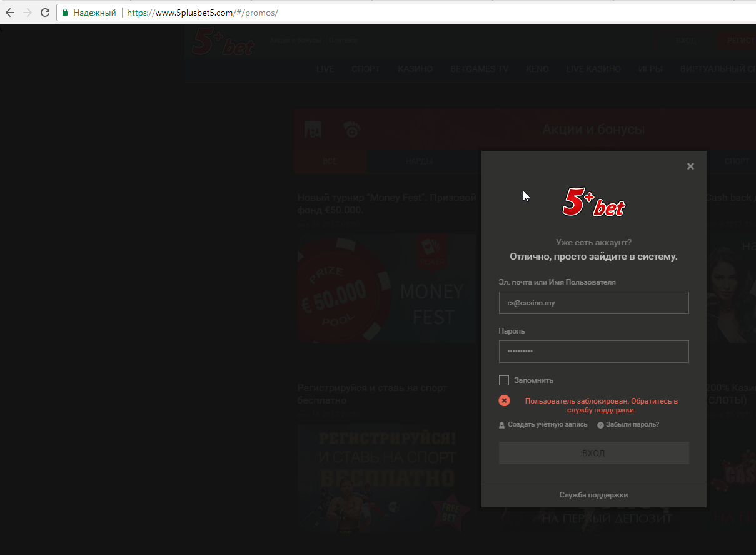Screen dimensions: 756x555
Task: Go back using the browser back arrow
Action: (10, 13)
